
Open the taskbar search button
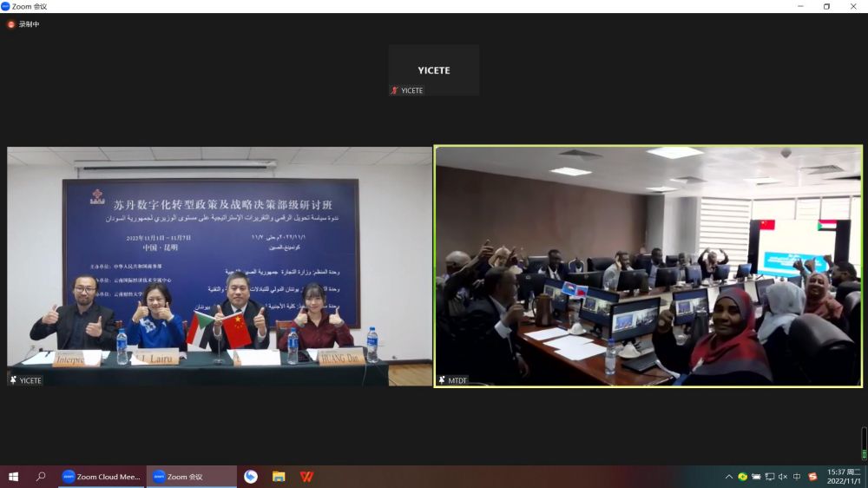coord(41,477)
